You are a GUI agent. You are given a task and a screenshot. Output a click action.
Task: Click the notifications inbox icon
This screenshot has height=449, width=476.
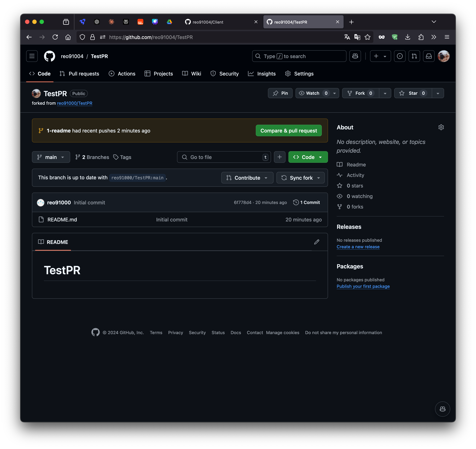coord(429,56)
